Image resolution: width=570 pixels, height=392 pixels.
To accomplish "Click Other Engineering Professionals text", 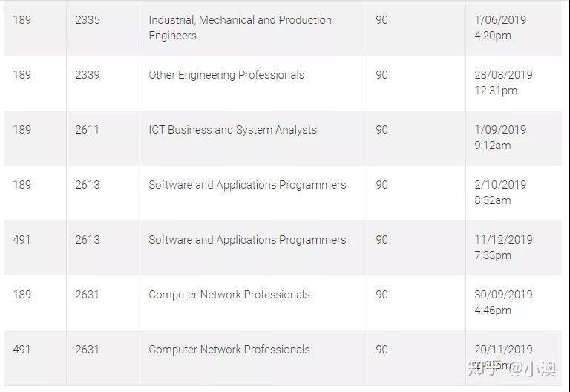I will 226,75.
